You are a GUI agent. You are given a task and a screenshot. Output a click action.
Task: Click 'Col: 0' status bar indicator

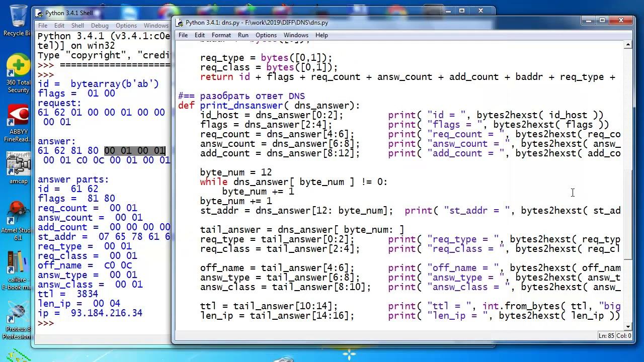point(624,336)
